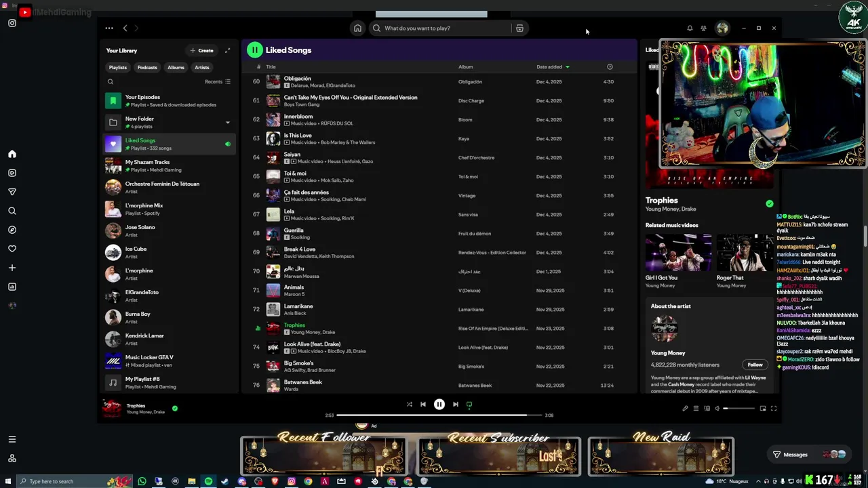Open the three-dots menu in Spotify
Image resolution: width=868 pixels, height=488 pixels.
click(109, 28)
